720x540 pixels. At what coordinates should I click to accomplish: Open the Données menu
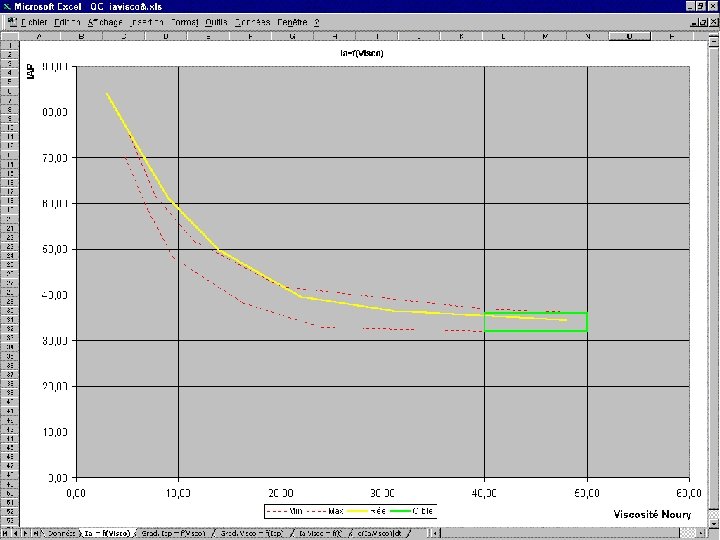point(252,22)
